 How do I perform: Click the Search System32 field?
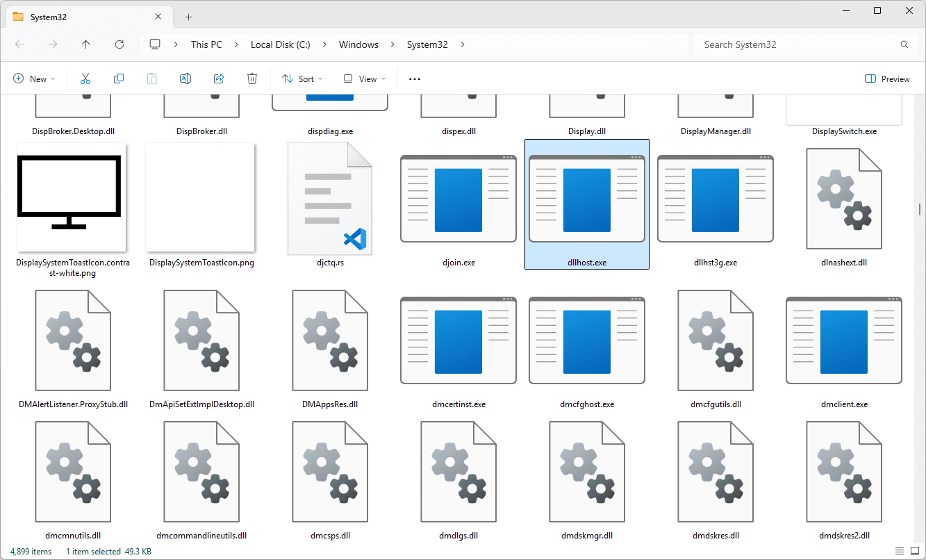tap(797, 44)
